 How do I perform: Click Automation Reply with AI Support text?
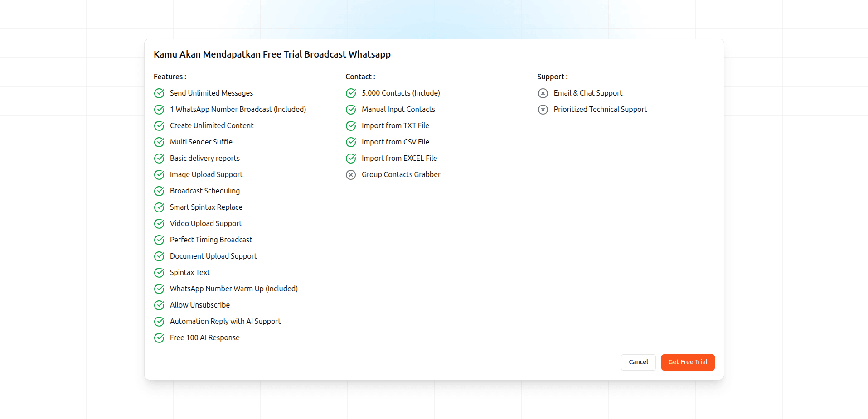225,321
